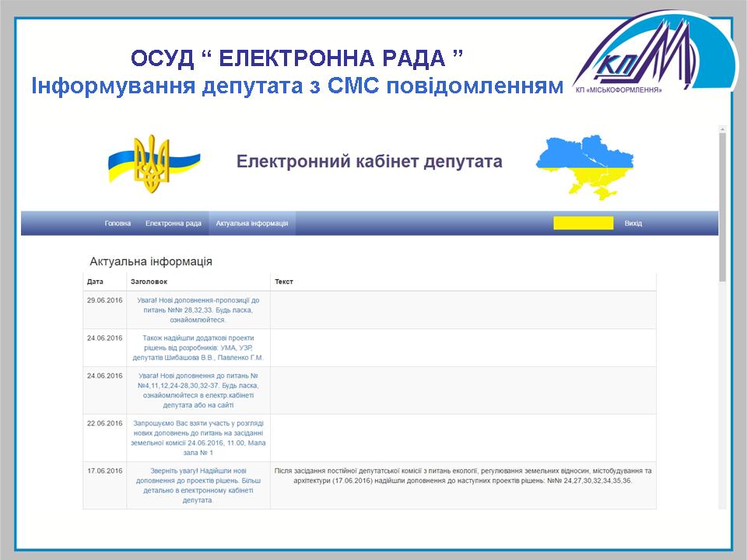
Task: Click the Дата column header
Action: pos(95,282)
